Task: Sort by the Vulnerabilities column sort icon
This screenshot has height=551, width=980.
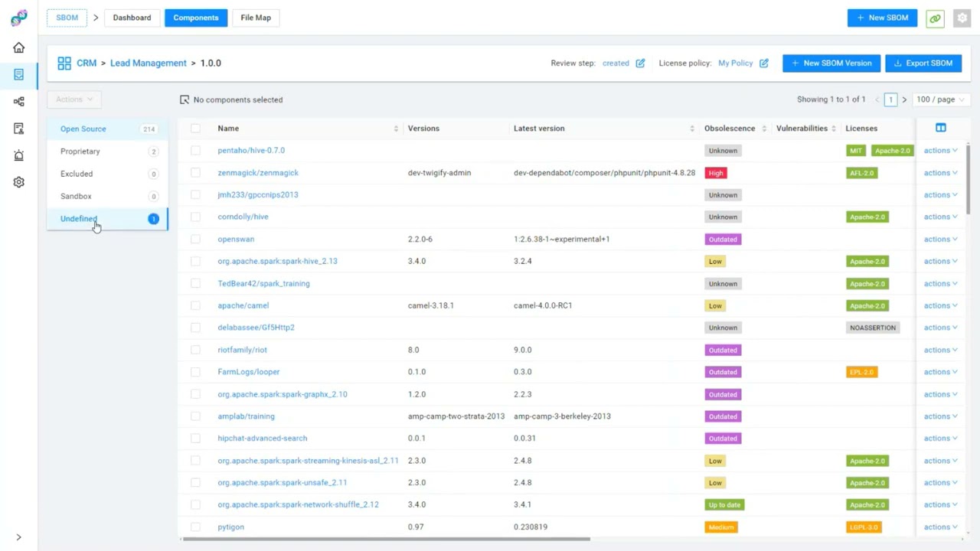Action: (x=833, y=129)
